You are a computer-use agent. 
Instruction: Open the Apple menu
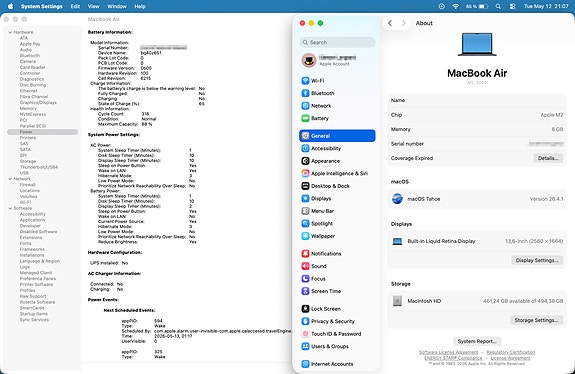click(x=10, y=6)
